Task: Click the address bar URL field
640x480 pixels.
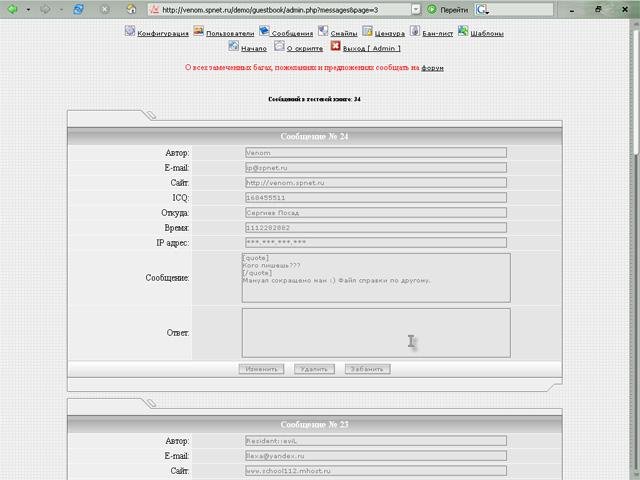Action: click(x=286, y=9)
